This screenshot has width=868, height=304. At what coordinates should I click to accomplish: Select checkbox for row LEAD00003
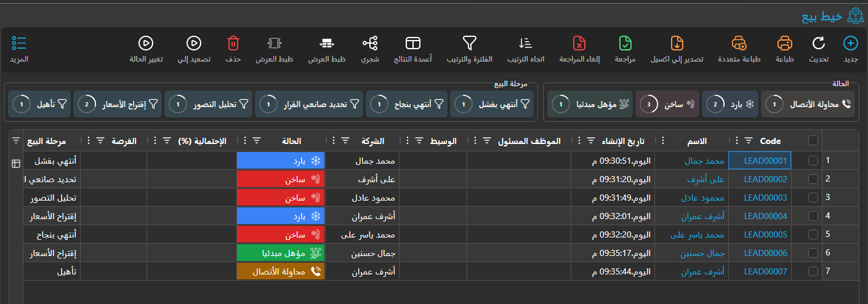813,198
